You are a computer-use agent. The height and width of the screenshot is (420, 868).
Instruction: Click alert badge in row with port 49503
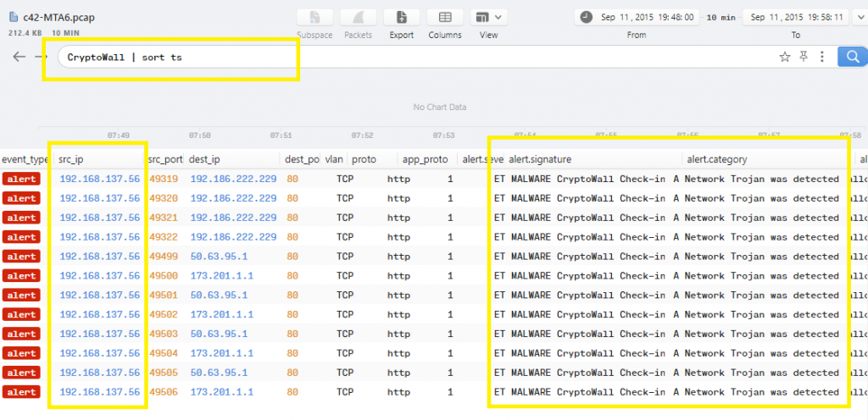(x=21, y=334)
